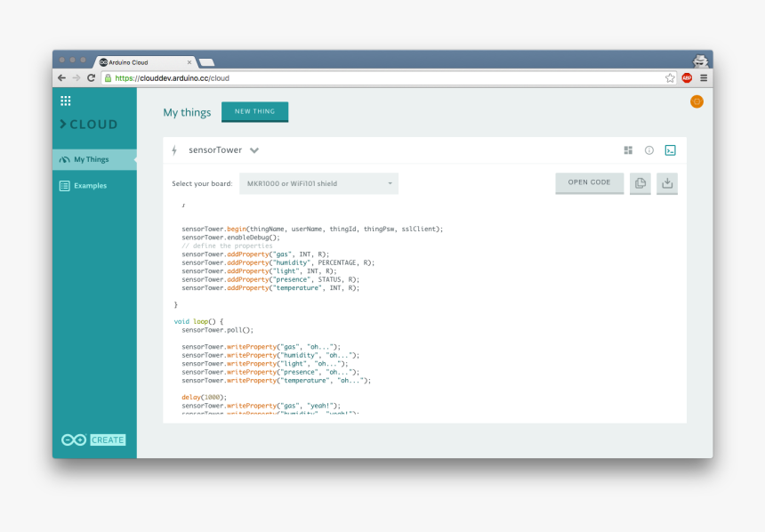Click the incognito profile icon
This screenshot has height=532, width=765.
coord(701,61)
